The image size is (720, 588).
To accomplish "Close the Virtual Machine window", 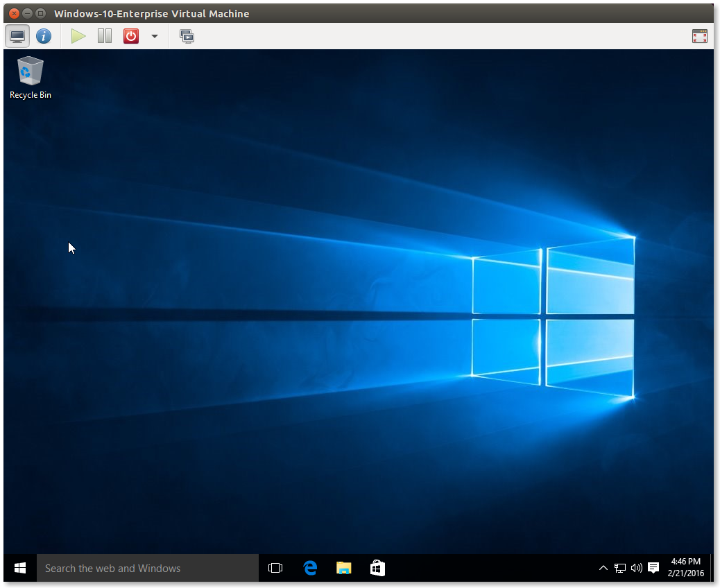I will tap(15, 13).
